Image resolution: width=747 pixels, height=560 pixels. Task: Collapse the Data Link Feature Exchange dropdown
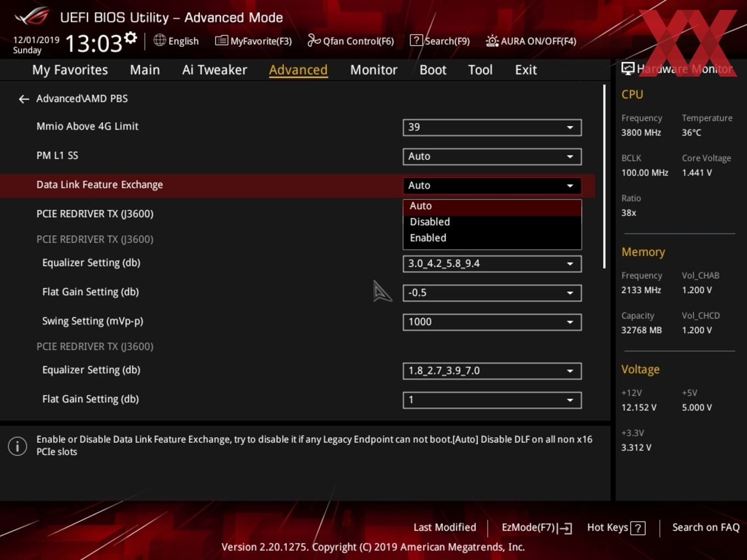[492, 186]
